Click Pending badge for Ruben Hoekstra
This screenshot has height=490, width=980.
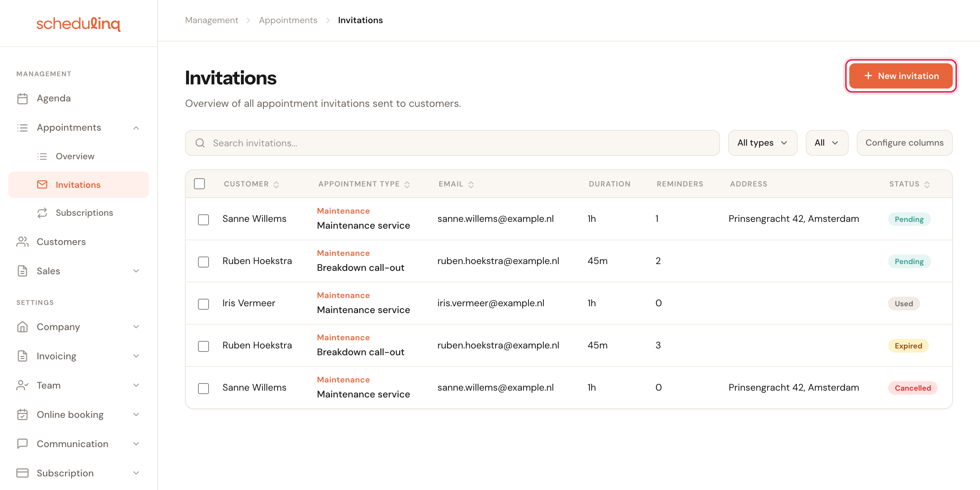[x=909, y=261]
